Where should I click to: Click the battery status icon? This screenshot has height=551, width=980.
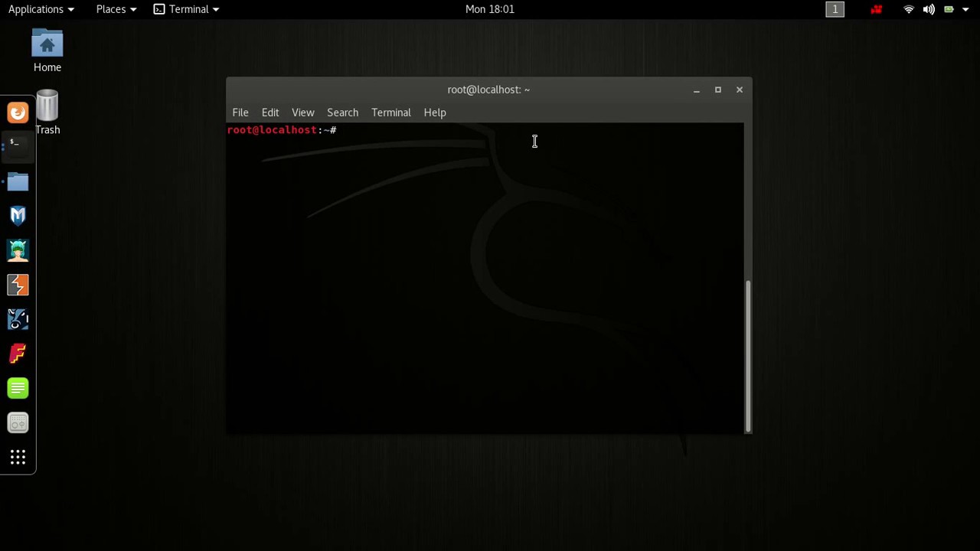tap(949, 9)
